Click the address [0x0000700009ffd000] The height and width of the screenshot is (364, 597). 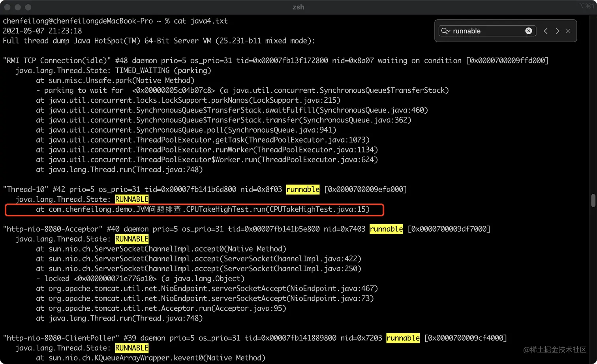507,60
